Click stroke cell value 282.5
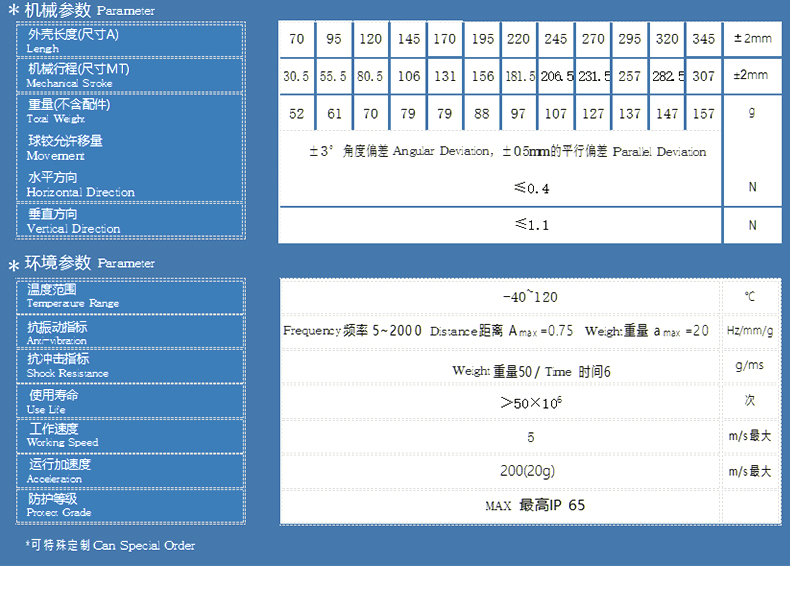This screenshot has width=790, height=591. coord(668,76)
